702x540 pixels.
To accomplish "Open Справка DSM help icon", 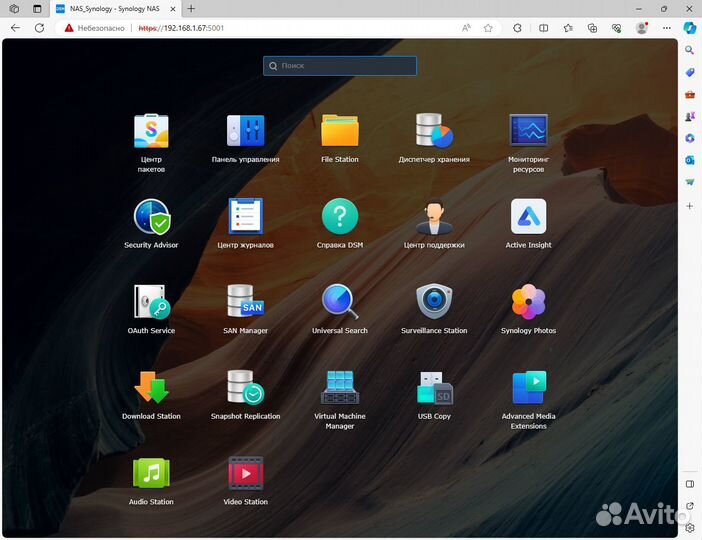I will click(x=340, y=217).
